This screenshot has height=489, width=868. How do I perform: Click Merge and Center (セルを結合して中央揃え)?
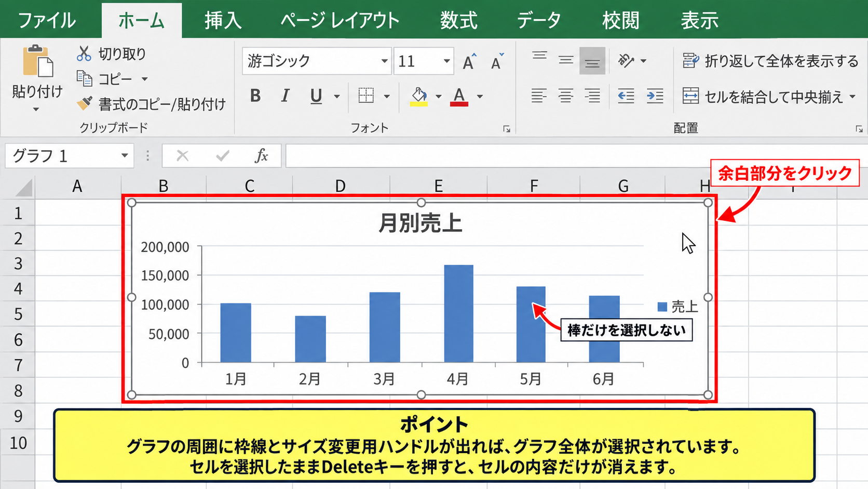[763, 96]
